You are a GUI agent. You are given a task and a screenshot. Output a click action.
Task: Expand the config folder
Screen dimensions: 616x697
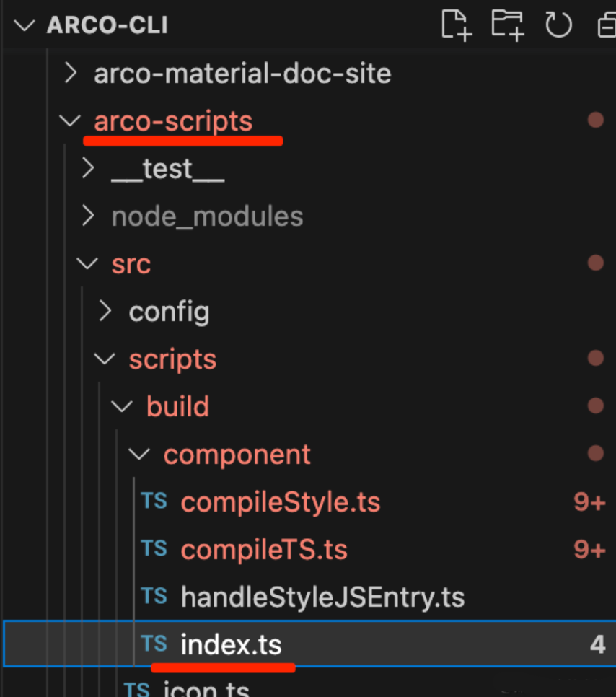click(105, 312)
